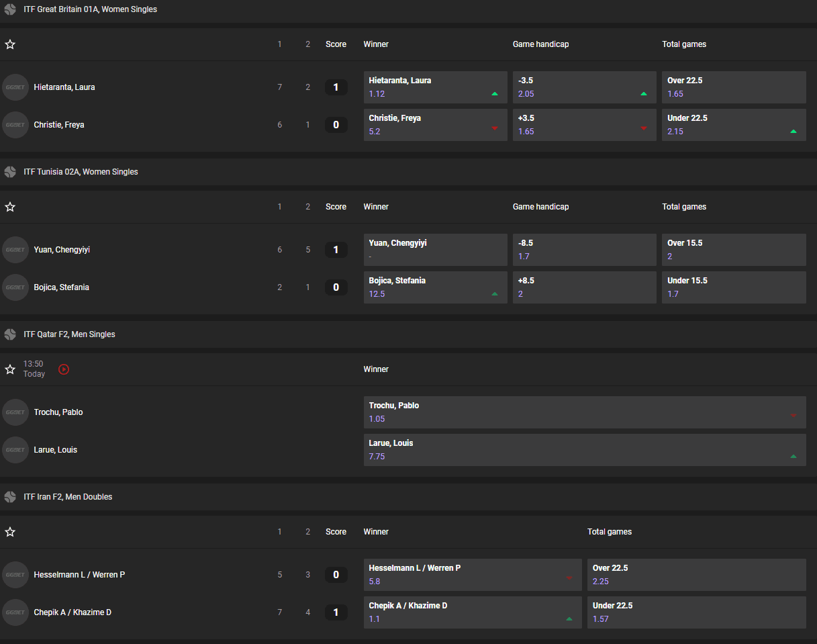Pick Under 15.5 total games at 1.7
Viewport: 817px width, 644px height.
click(734, 287)
